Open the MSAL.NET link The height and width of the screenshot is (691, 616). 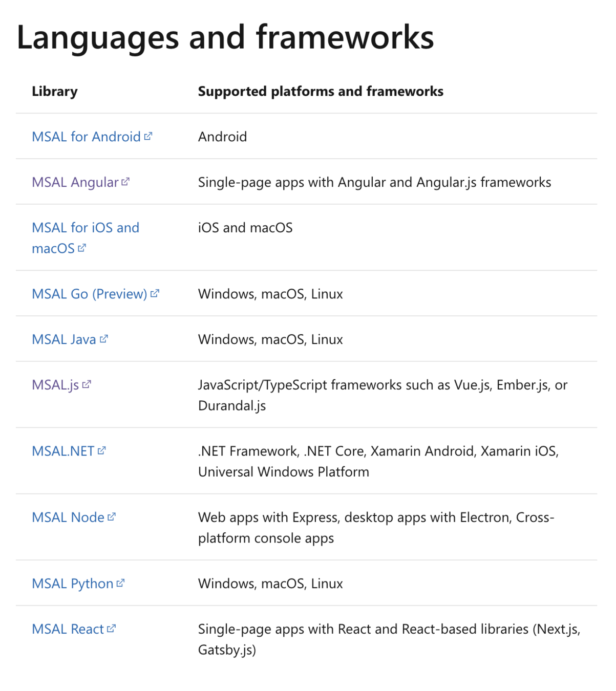(x=69, y=451)
